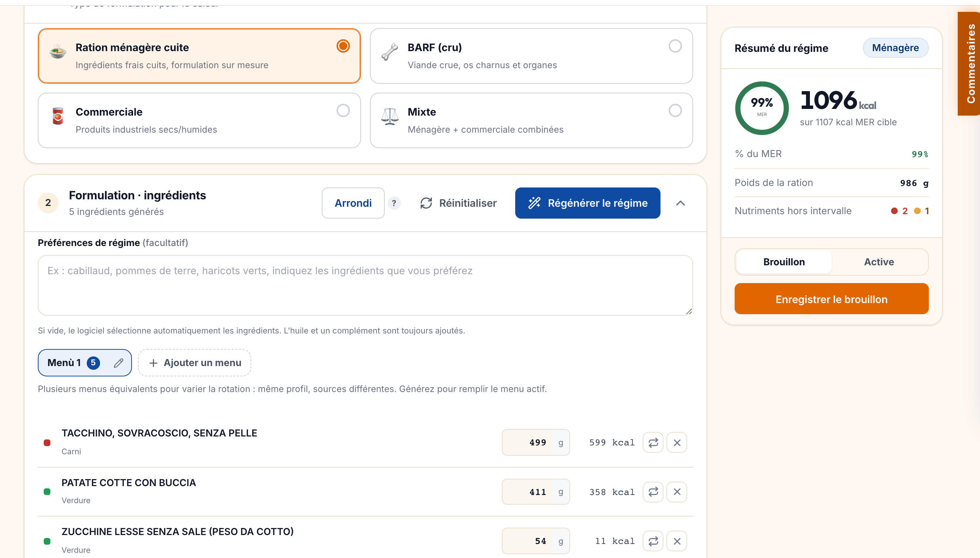Screen dimensions: 980x558
Task: Click the green status dot for Zucchine lesse
Action: (47, 541)
